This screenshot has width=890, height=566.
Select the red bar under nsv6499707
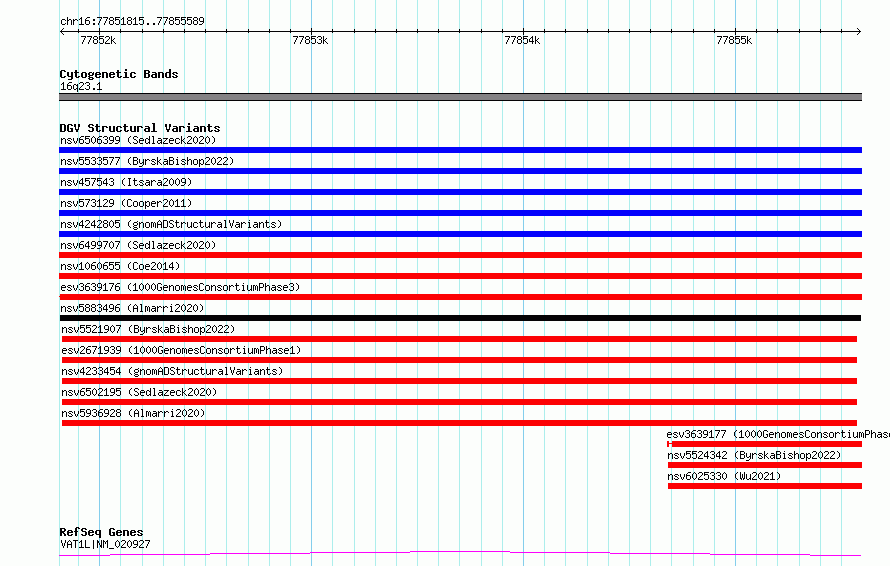tap(460, 255)
